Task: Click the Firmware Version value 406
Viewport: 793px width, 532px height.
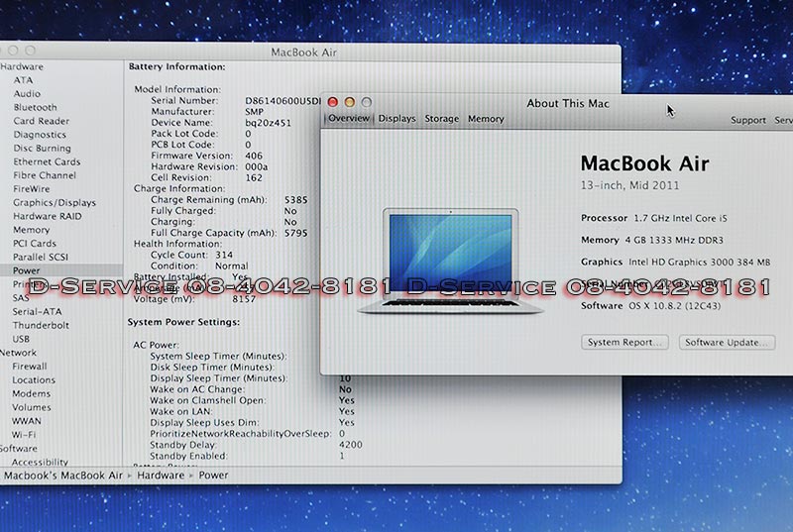Action: 254,156
